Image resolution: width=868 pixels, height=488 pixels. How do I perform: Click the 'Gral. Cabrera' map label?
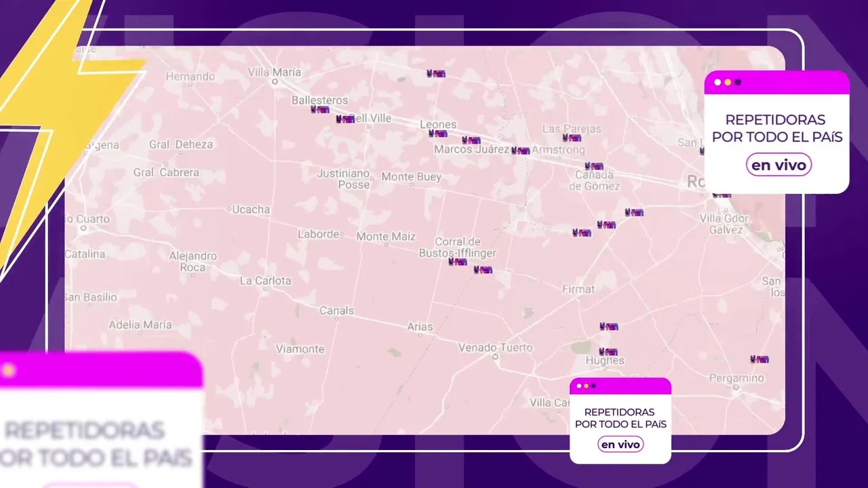[166, 172]
